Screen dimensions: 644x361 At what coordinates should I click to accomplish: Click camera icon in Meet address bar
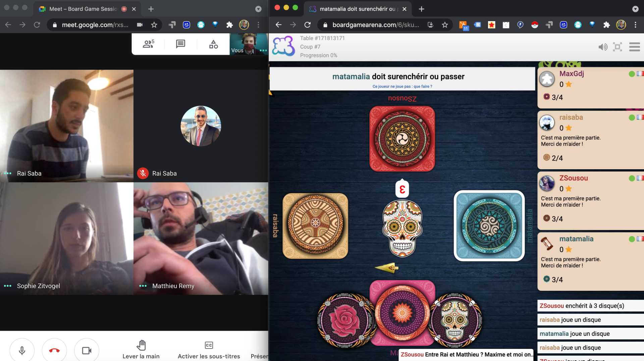tap(140, 25)
